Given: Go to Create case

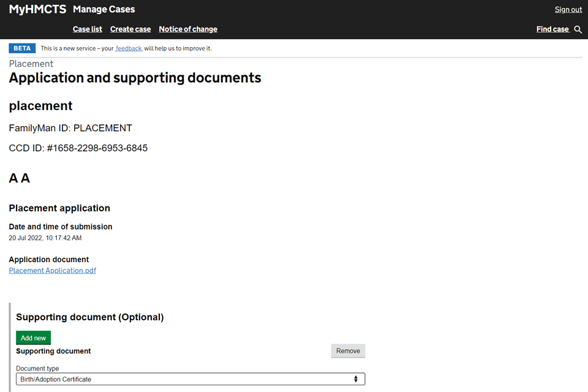Looking at the screenshot, I should point(130,29).
